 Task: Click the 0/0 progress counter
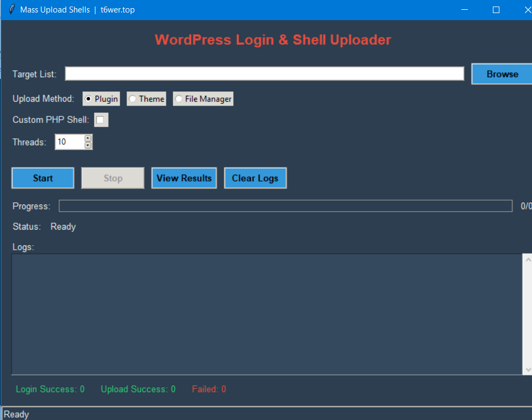(x=526, y=206)
